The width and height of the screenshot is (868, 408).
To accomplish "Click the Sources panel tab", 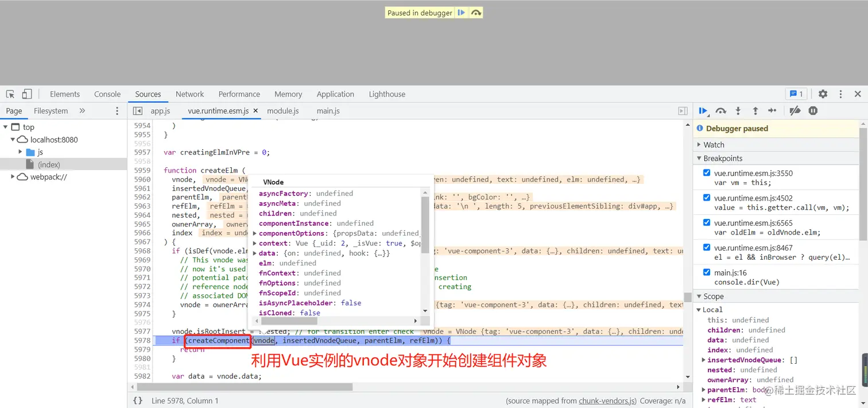I will pyautogui.click(x=148, y=94).
